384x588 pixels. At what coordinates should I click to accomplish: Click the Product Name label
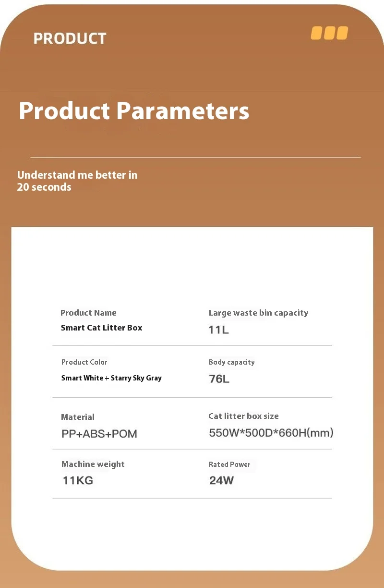[x=88, y=313]
